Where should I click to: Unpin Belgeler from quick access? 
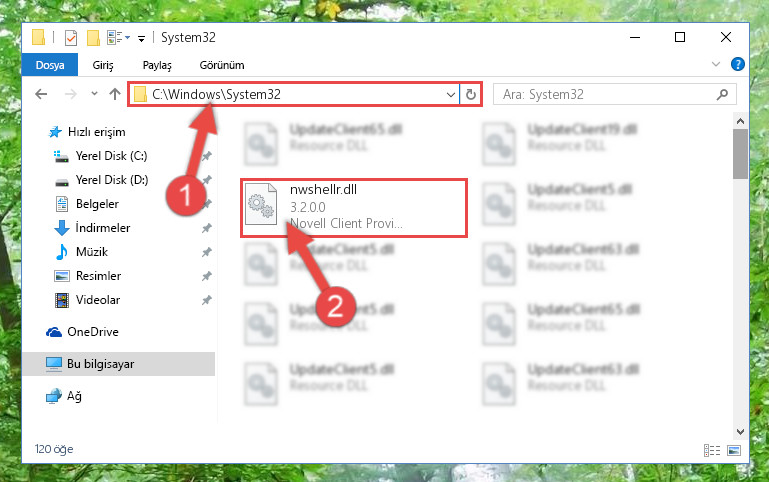pos(207,203)
